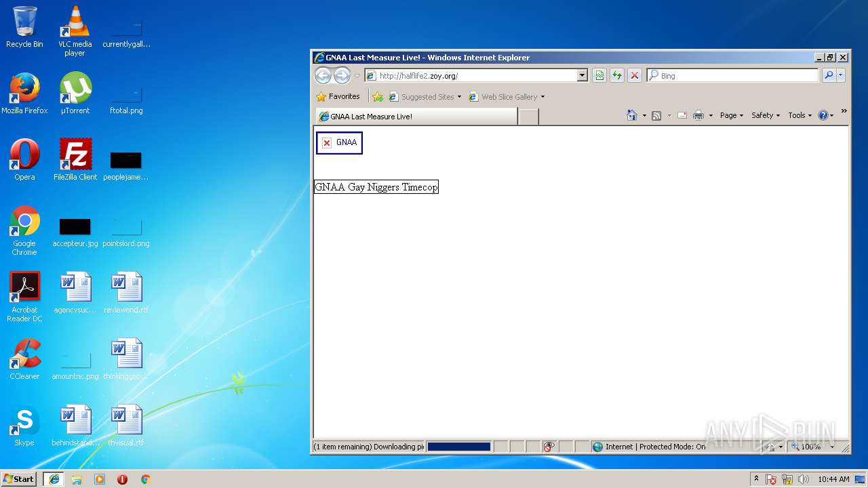Expand zoom level dropdown arrow
Screen dimensions: 868x488
point(832,447)
